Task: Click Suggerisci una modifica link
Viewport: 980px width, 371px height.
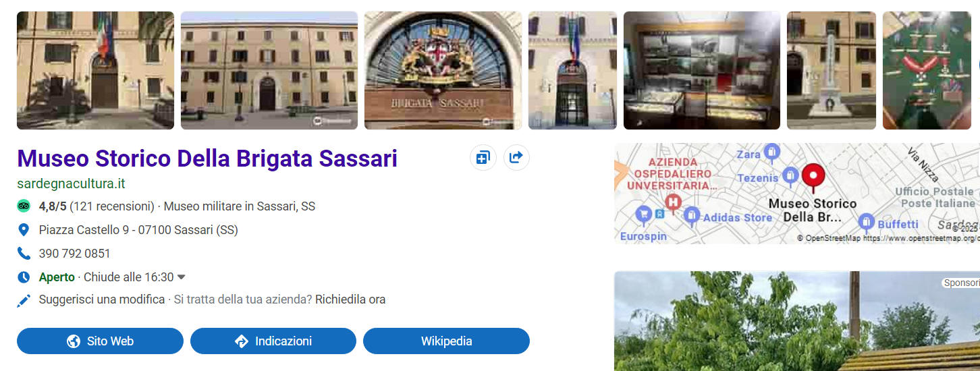Action: (102, 299)
